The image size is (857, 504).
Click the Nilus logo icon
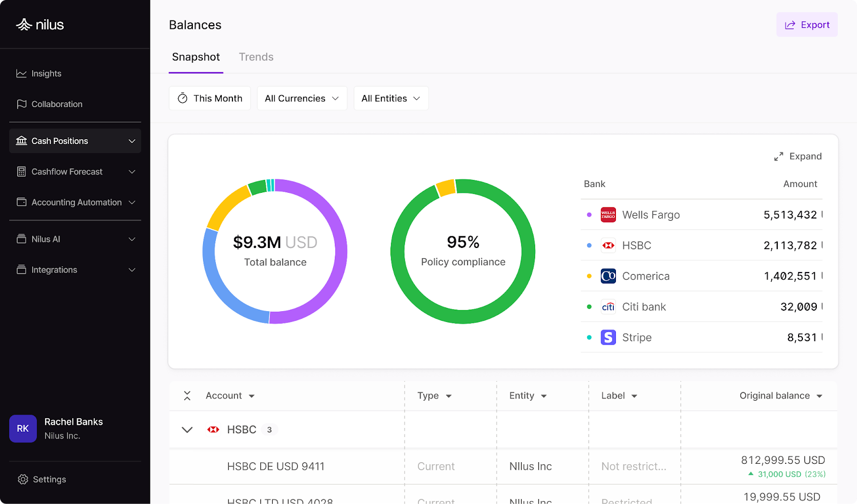tap(24, 25)
